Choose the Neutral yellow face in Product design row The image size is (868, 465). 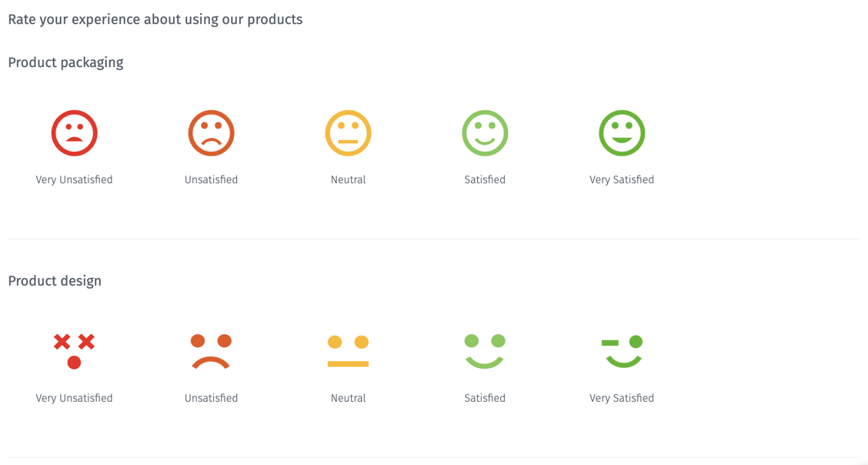coord(348,349)
